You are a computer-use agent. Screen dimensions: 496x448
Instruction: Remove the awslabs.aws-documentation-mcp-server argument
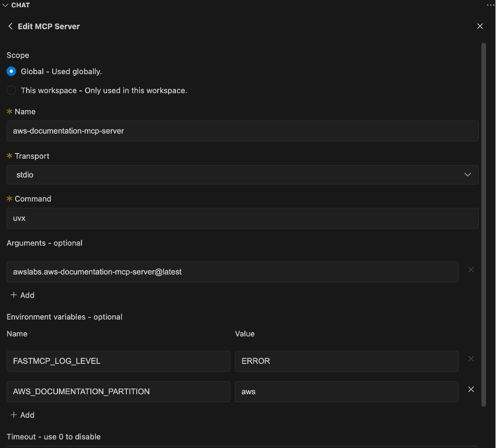coord(471,269)
